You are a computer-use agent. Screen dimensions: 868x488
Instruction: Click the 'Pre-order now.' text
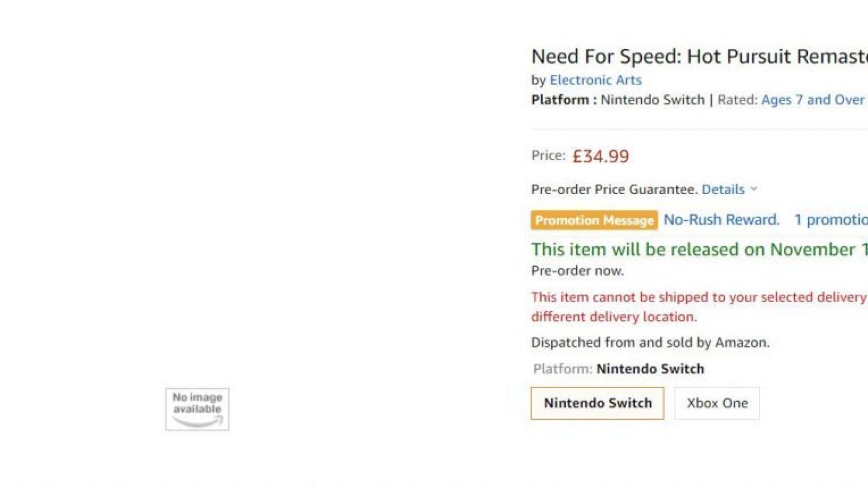coord(577,271)
